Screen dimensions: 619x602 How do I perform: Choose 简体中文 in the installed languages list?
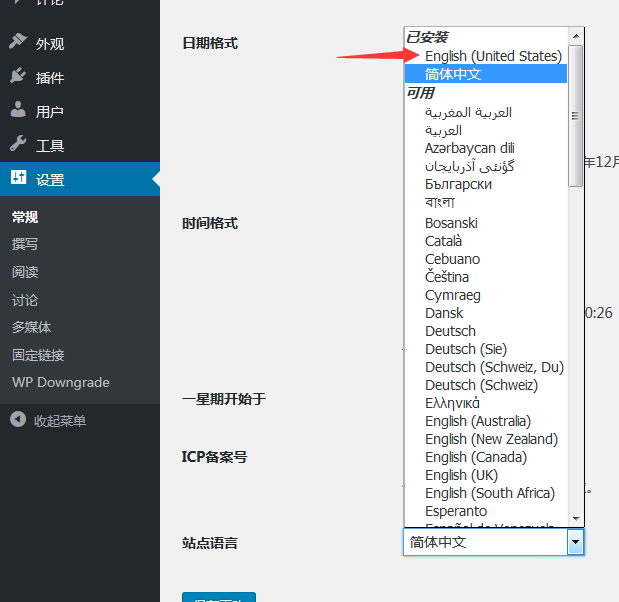click(x=453, y=74)
